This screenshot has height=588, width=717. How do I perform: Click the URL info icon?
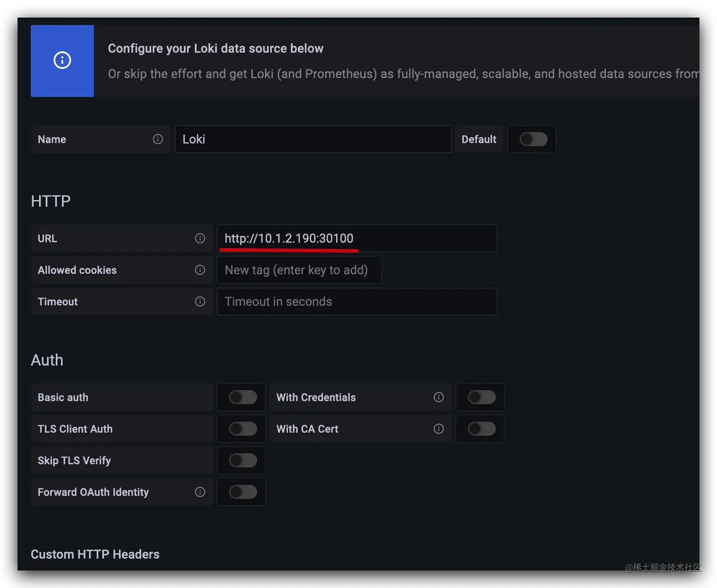200,238
